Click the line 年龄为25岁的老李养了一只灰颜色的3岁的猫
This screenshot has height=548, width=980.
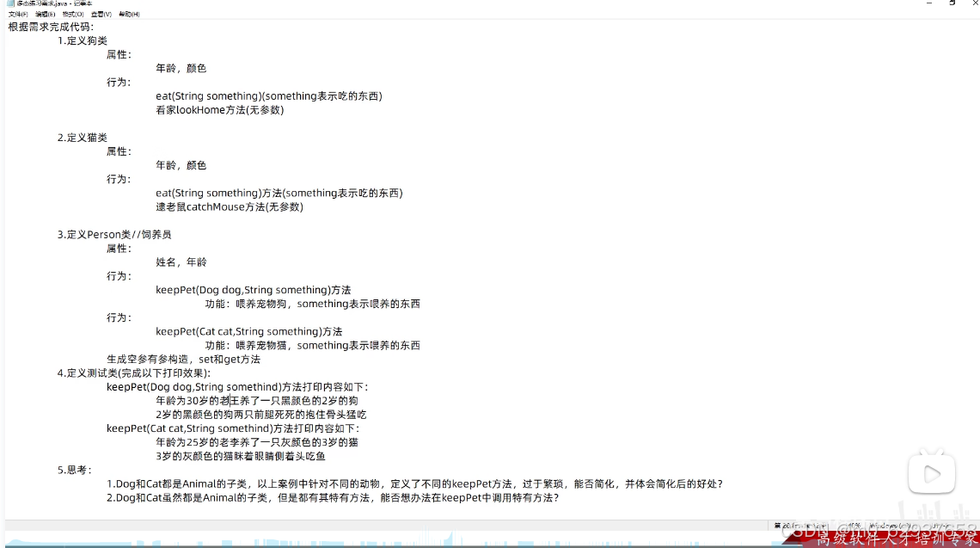(x=257, y=442)
